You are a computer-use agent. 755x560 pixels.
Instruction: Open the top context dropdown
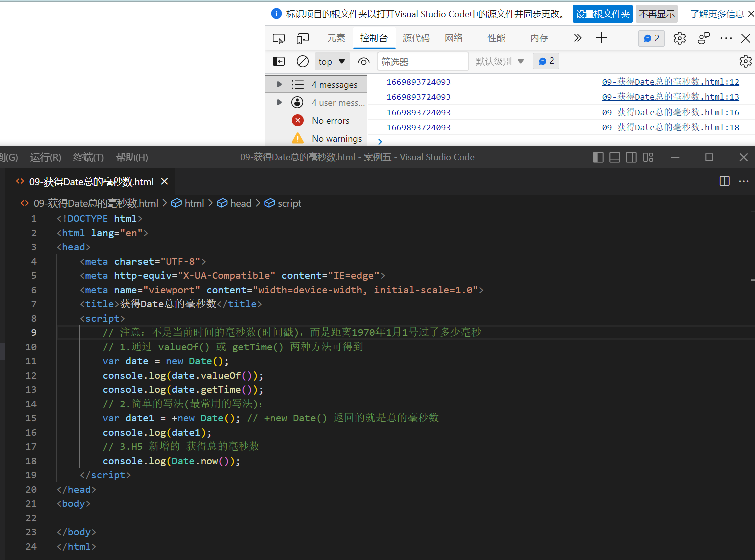tap(332, 61)
